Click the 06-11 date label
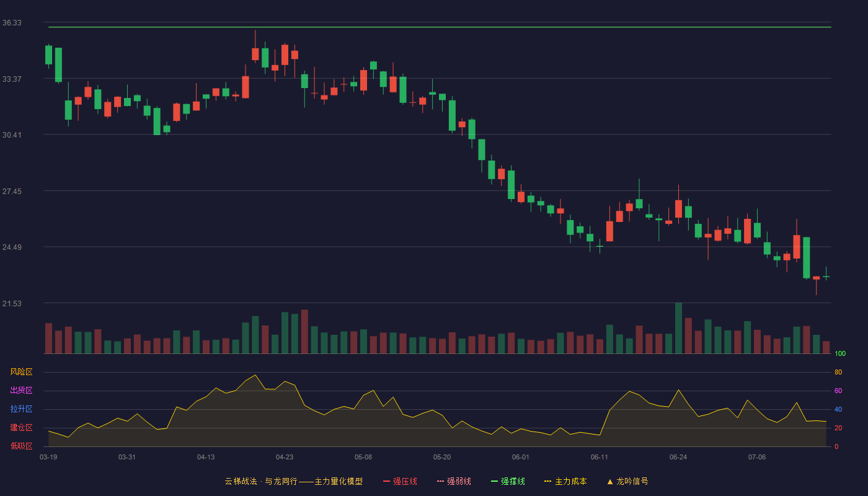Viewport: 868px width, 496px height. 600,457
